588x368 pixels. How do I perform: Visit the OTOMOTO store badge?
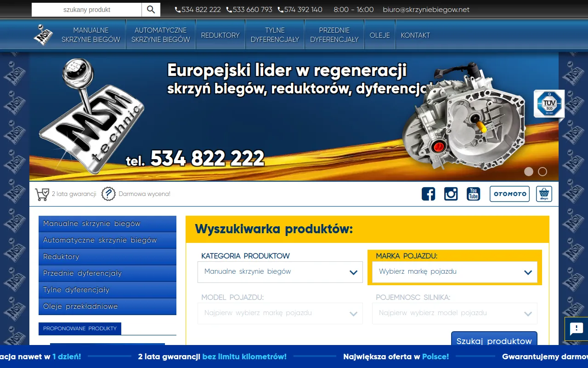[509, 194]
